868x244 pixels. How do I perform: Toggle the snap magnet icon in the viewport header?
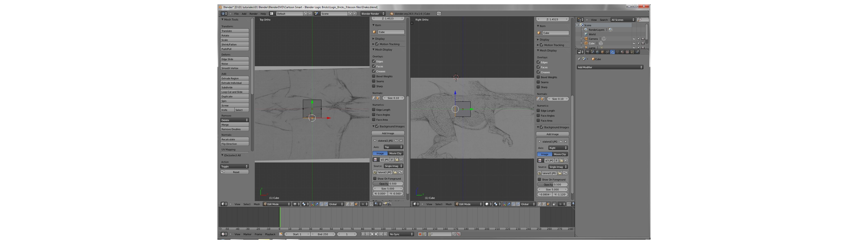tap(371, 204)
